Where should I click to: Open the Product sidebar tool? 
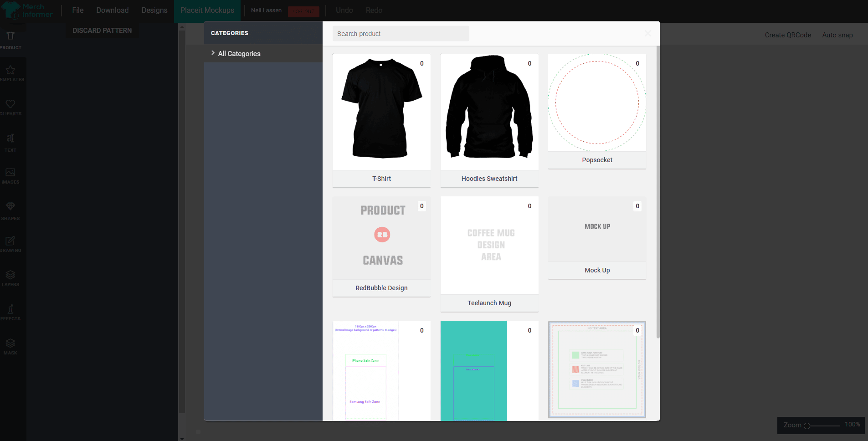click(x=10, y=40)
